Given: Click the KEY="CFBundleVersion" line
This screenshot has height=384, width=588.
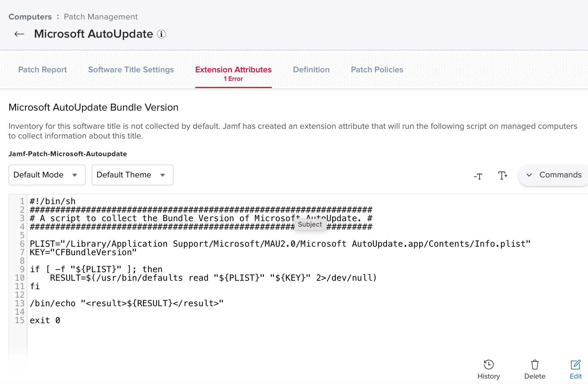Looking at the screenshot, I should [83, 252].
